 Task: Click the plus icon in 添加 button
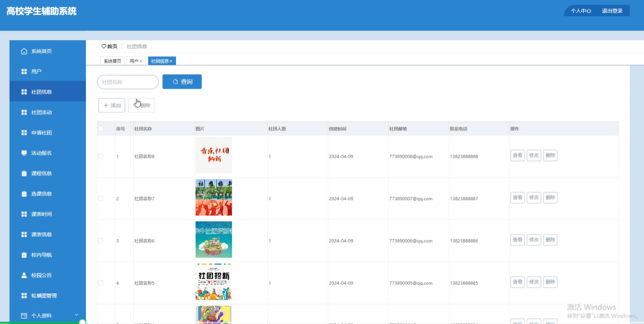106,106
